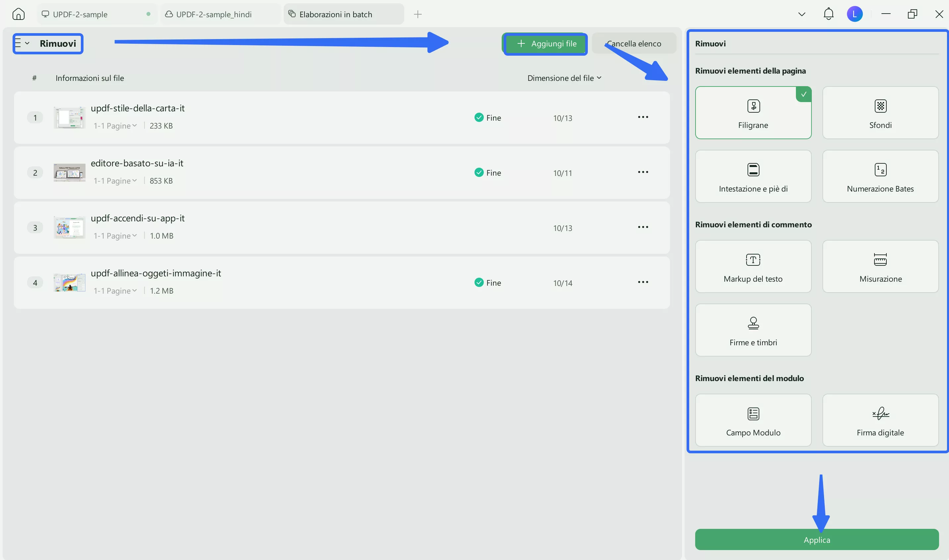
Task: Switch to UPDF-2-sample tab
Action: [x=80, y=14]
